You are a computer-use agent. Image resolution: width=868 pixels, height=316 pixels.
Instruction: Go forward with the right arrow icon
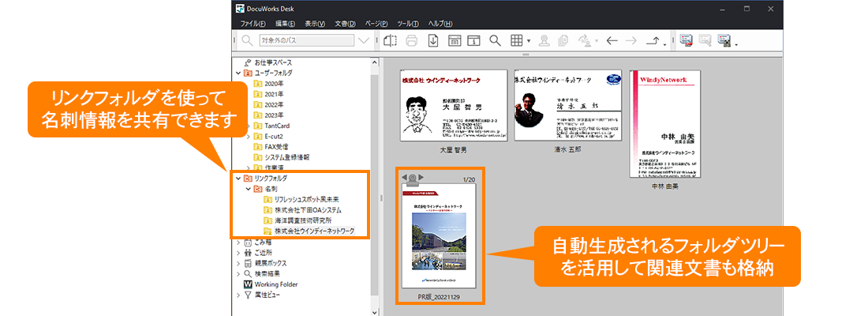coord(631,40)
